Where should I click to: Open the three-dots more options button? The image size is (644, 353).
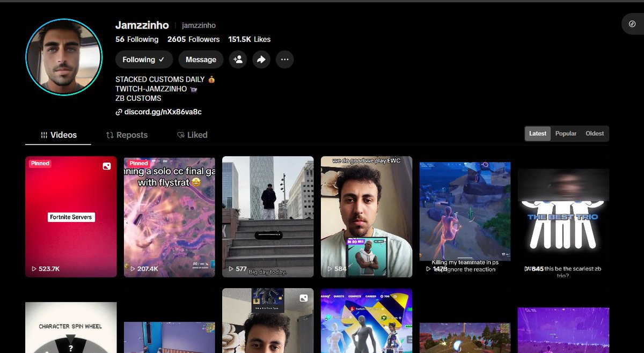[285, 60]
